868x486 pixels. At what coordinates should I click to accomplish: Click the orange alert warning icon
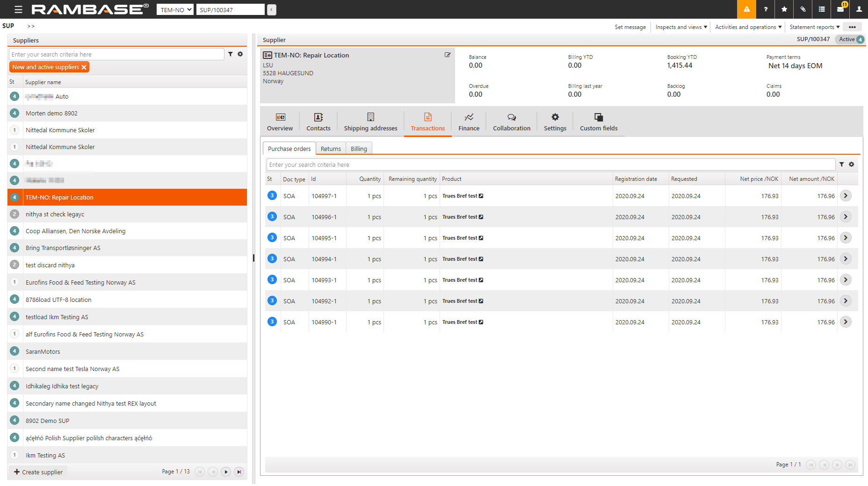[746, 9]
